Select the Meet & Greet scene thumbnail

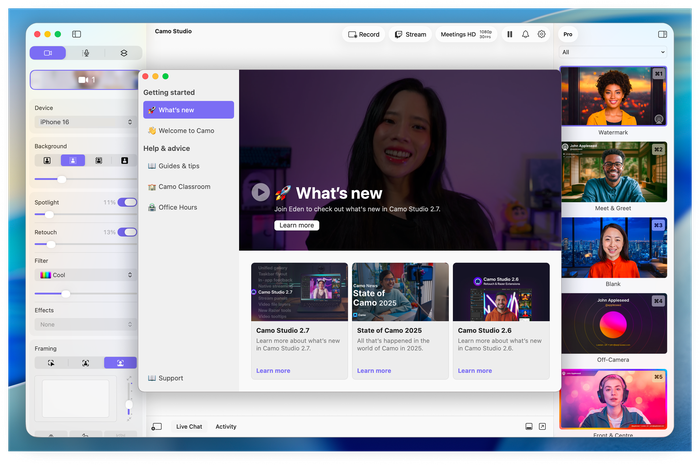613,172
